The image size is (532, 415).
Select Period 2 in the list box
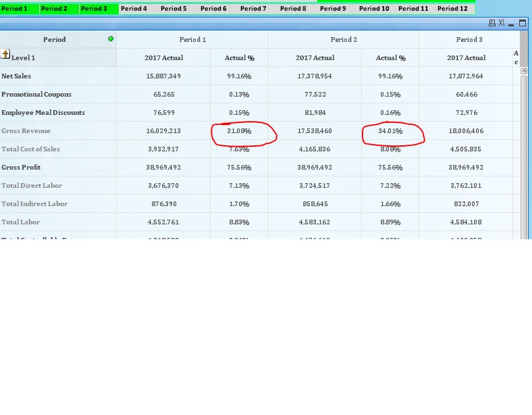(x=59, y=9)
